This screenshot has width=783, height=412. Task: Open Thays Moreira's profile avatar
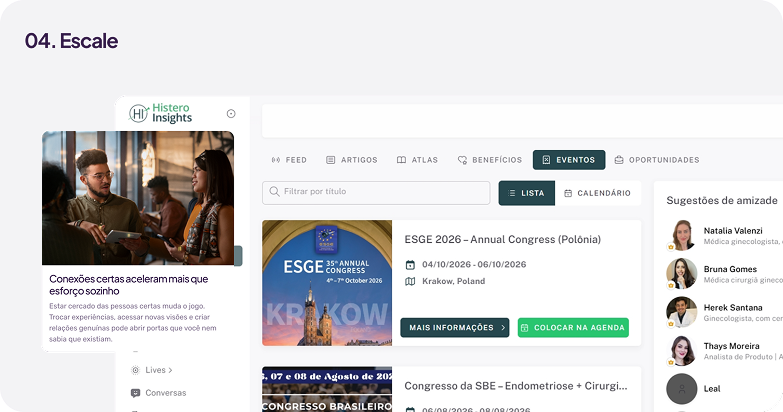(x=682, y=350)
